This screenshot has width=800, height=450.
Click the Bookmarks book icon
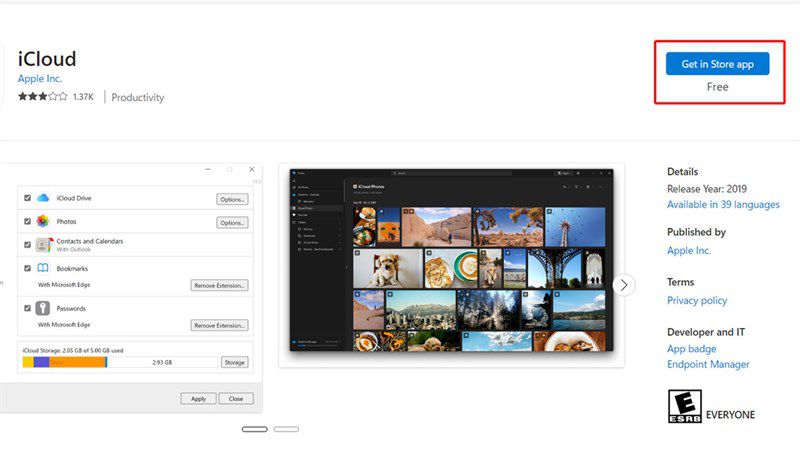(43, 268)
